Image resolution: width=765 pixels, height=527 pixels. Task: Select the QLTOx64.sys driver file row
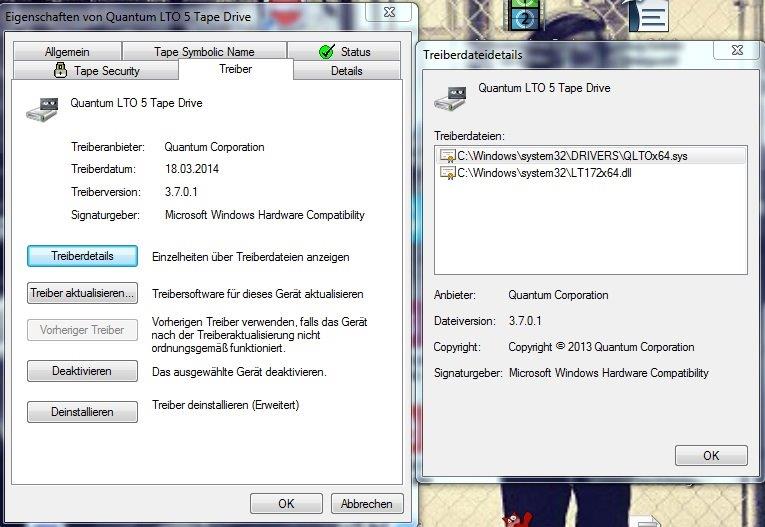tap(590, 156)
